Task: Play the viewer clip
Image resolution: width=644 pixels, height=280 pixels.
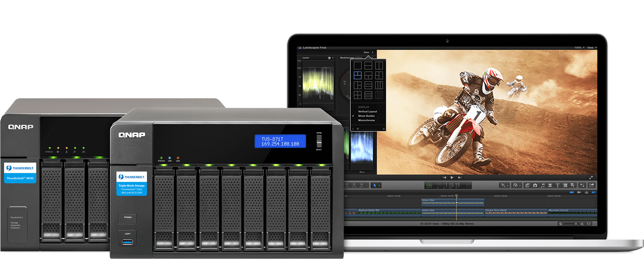Action: (x=452, y=178)
